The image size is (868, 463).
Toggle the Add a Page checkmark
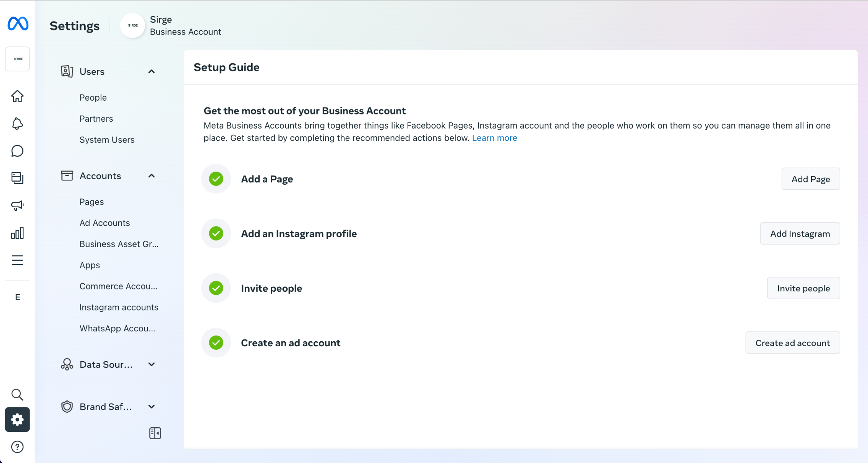[217, 179]
